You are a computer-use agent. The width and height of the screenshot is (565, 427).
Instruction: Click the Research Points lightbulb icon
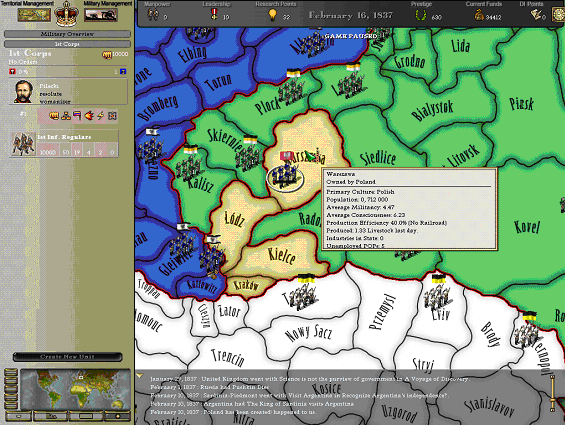tap(273, 15)
